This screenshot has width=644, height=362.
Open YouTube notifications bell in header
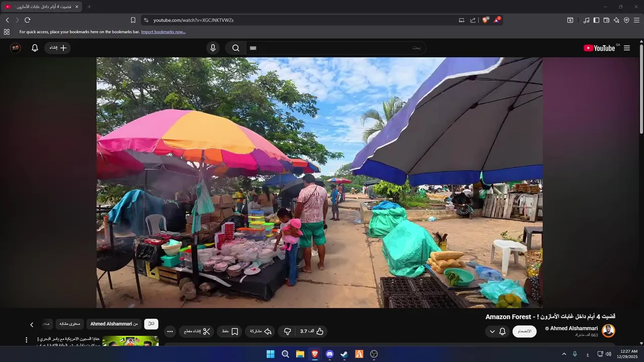point(35,48)
